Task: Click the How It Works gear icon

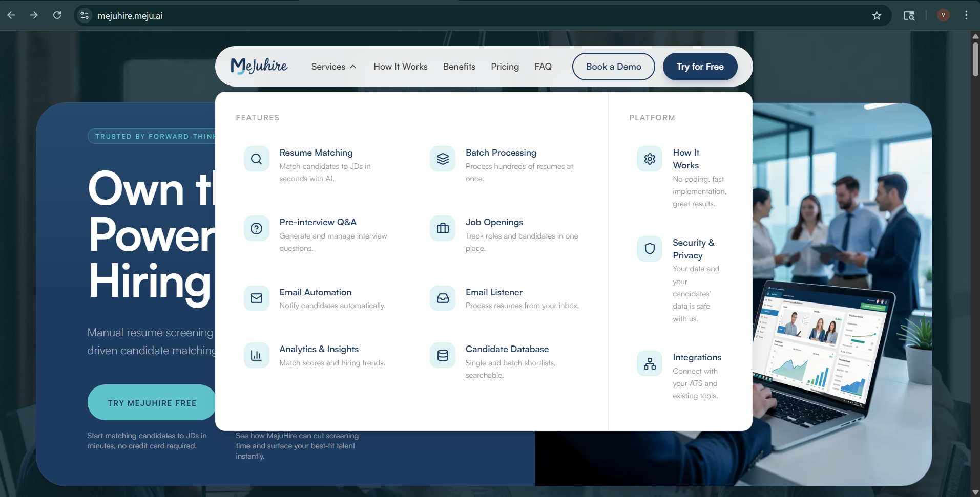Action: [x=650, y=159]
